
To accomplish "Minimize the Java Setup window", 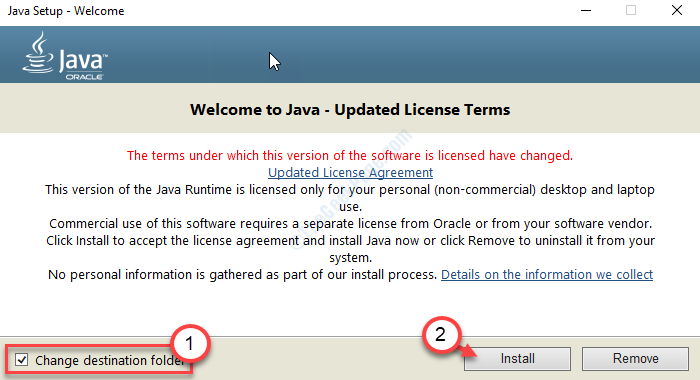I will click(x=586, y=10).
